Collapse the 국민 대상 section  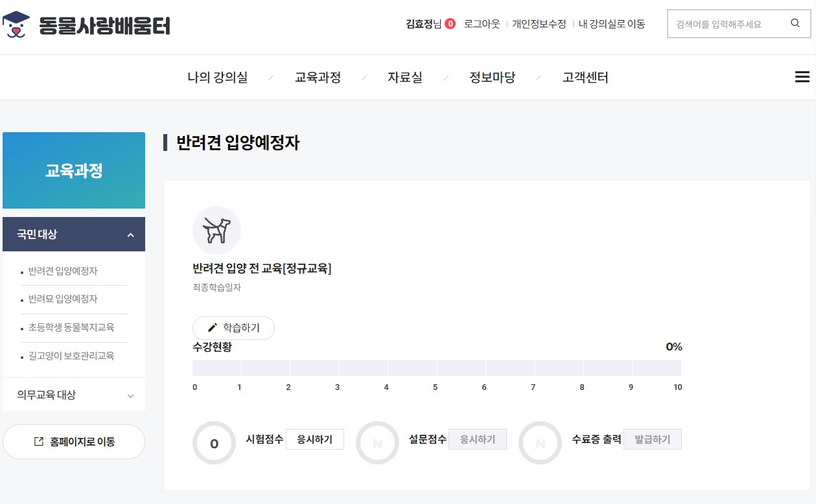coord(130,235)
